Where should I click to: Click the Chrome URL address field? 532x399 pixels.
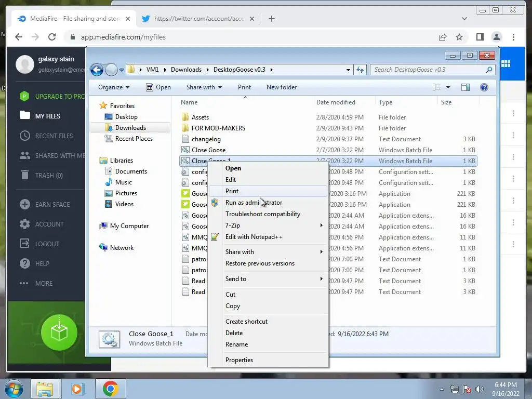pos(251,37)
